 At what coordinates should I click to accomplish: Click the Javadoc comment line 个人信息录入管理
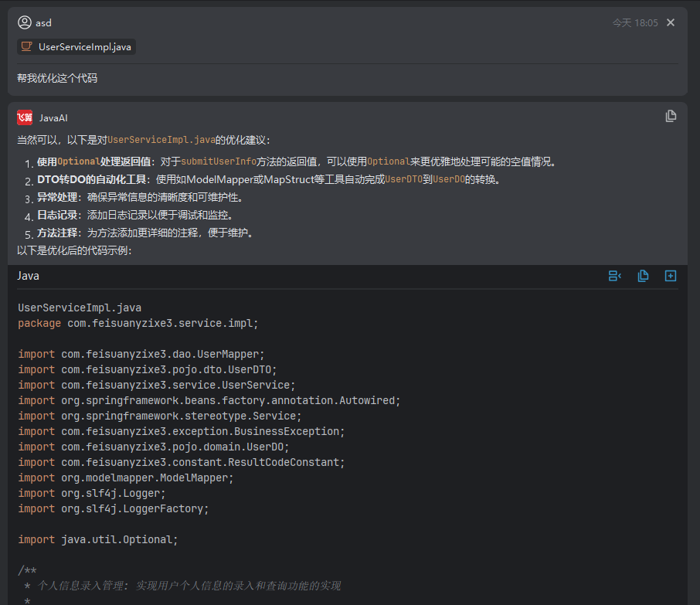(183, 586)
